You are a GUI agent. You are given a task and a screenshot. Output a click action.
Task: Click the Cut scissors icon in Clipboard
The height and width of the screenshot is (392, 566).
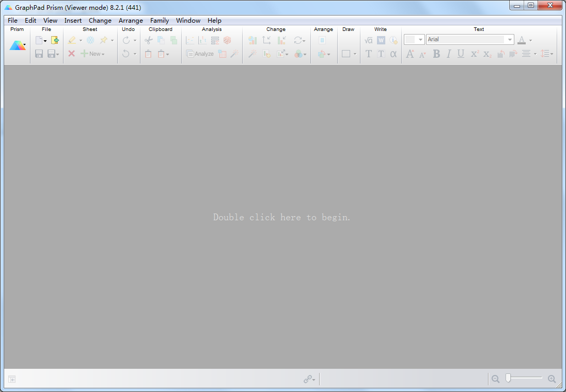click(x=148, y=40)
